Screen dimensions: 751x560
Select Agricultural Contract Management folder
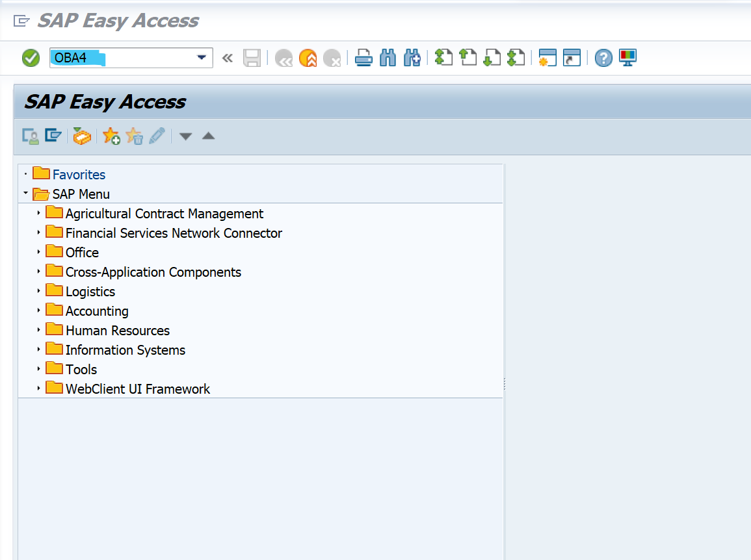pos(165,214)
